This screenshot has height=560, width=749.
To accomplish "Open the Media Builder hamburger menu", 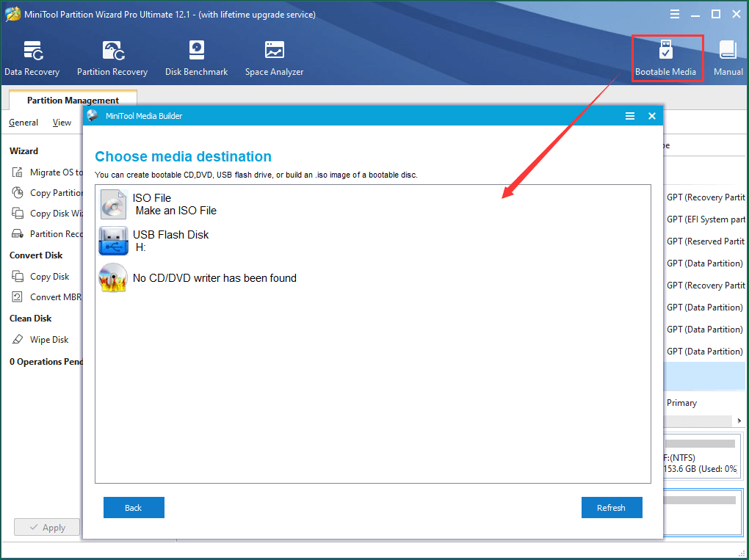I will [630, 116].
